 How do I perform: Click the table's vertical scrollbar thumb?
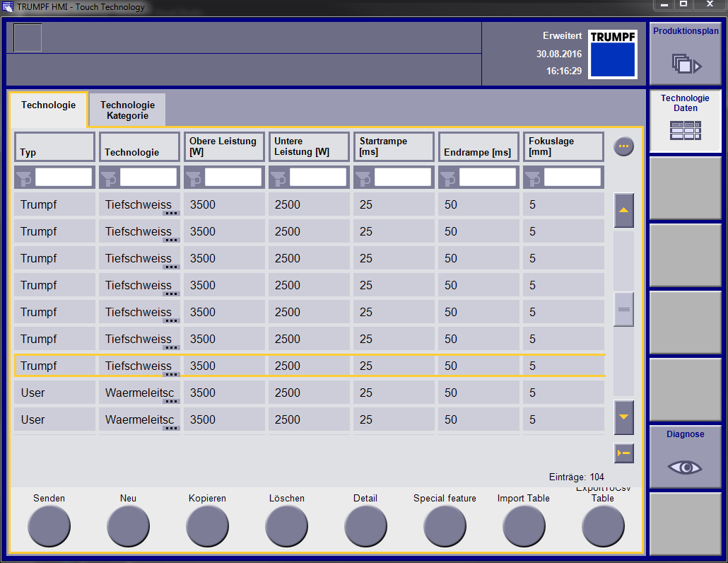[x=624, y=309]
